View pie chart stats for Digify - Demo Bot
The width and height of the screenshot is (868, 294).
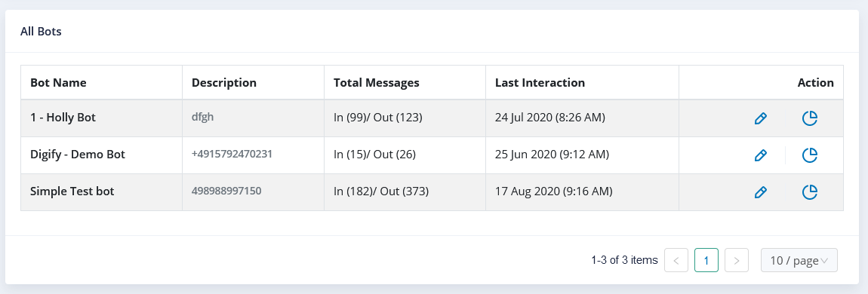coord(810,155)
